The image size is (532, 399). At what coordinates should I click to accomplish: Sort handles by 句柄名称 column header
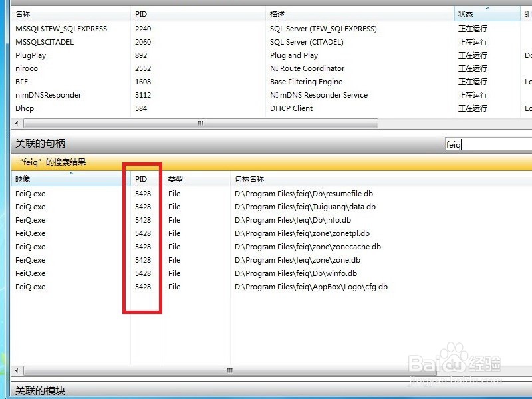(x=381, y=179)
